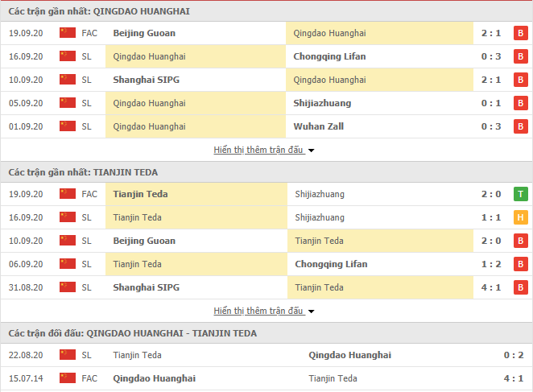Select Shanghai SIPG in the 10.09.20 match
Image resolution: width=533 pixels, height=392 pixels.
147,80
